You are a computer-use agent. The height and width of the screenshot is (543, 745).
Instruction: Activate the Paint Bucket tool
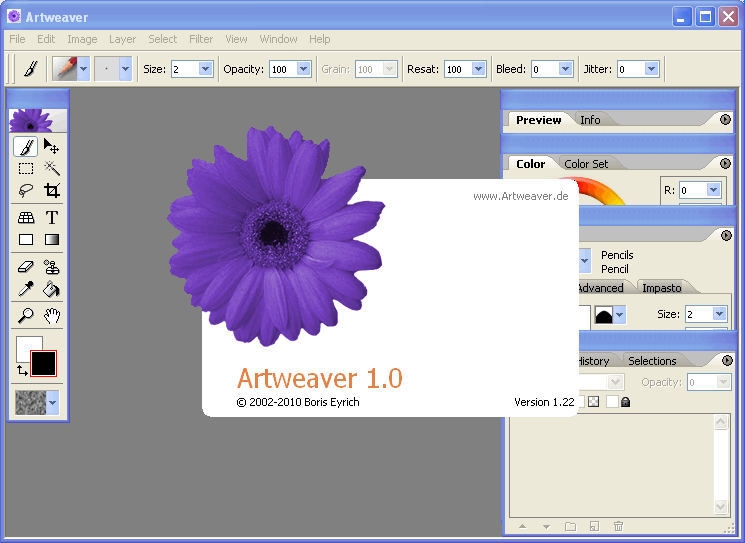tap(51, 289)
